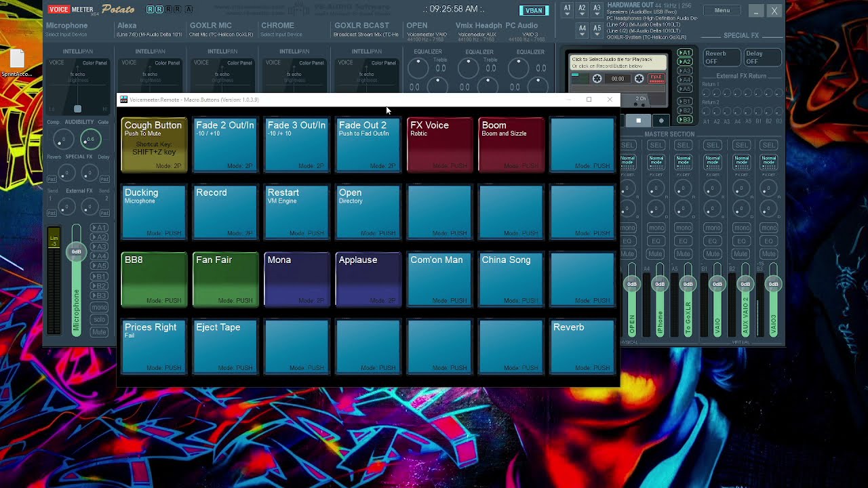Enable B2 bus on Microphone strip

point(99,286)
